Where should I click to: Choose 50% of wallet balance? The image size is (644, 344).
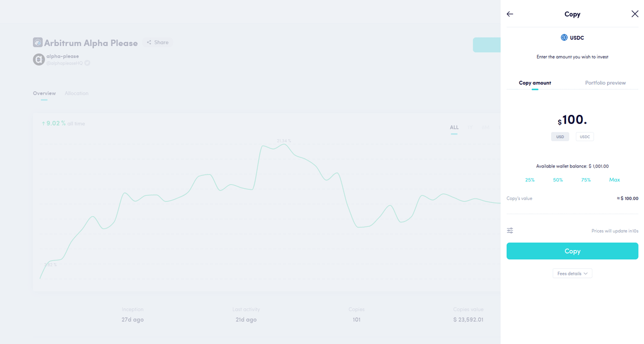pyautogui.click(x=558, y=180)
